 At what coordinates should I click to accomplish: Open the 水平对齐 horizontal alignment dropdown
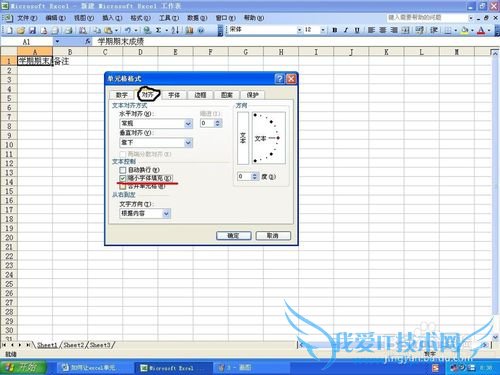188,124
